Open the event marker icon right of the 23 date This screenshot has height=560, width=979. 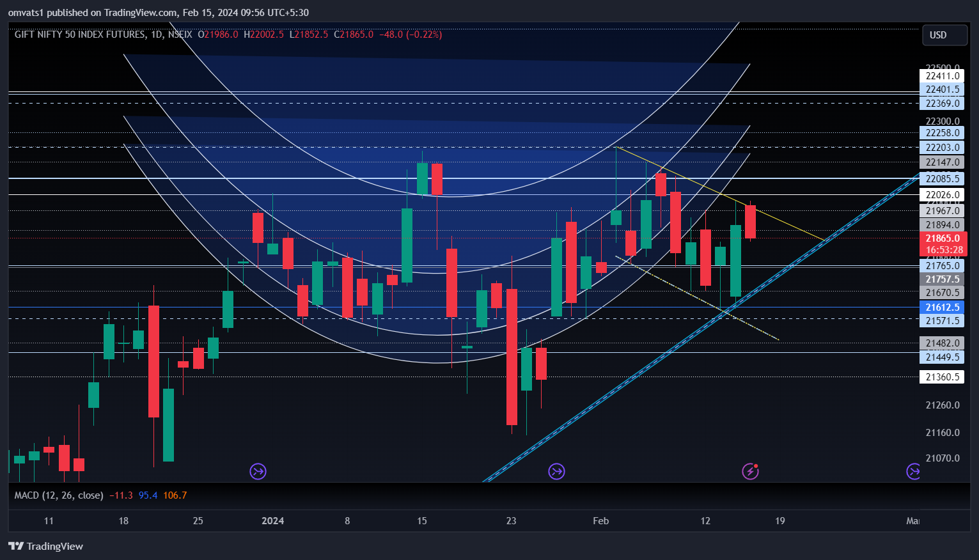click(556, 472)
